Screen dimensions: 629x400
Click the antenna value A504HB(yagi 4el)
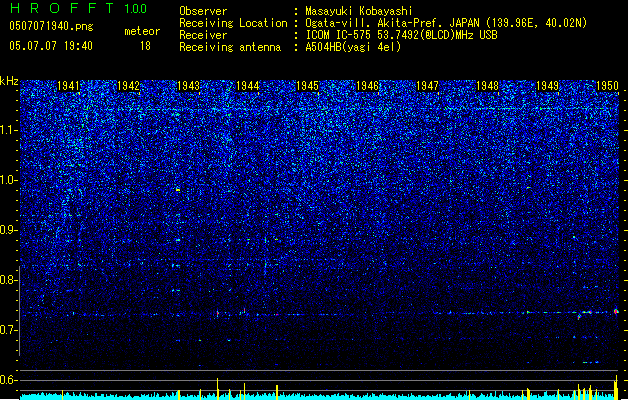(353, 47)
